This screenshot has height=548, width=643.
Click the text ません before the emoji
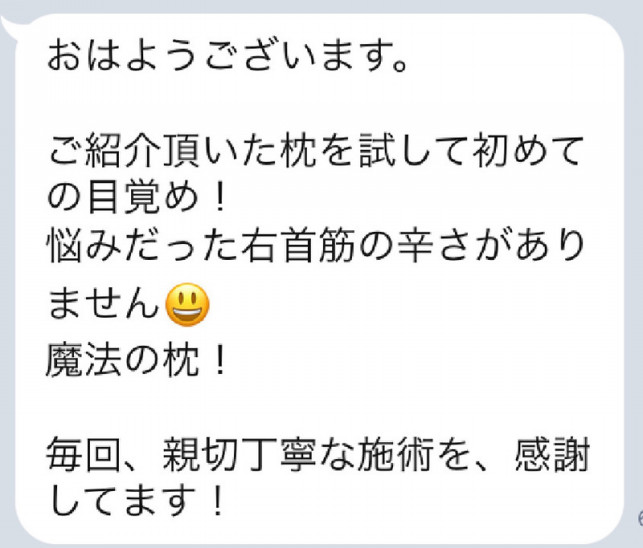[103, 304]
